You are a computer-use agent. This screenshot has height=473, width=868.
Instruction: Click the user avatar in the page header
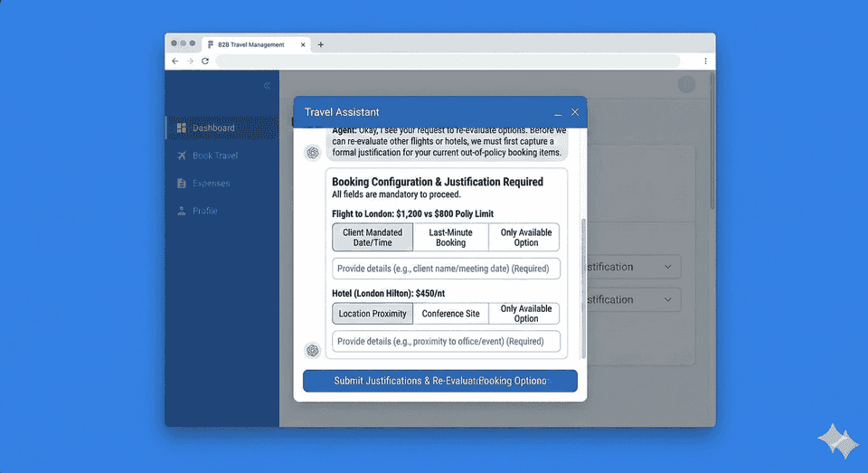click(x=686, y=85)
